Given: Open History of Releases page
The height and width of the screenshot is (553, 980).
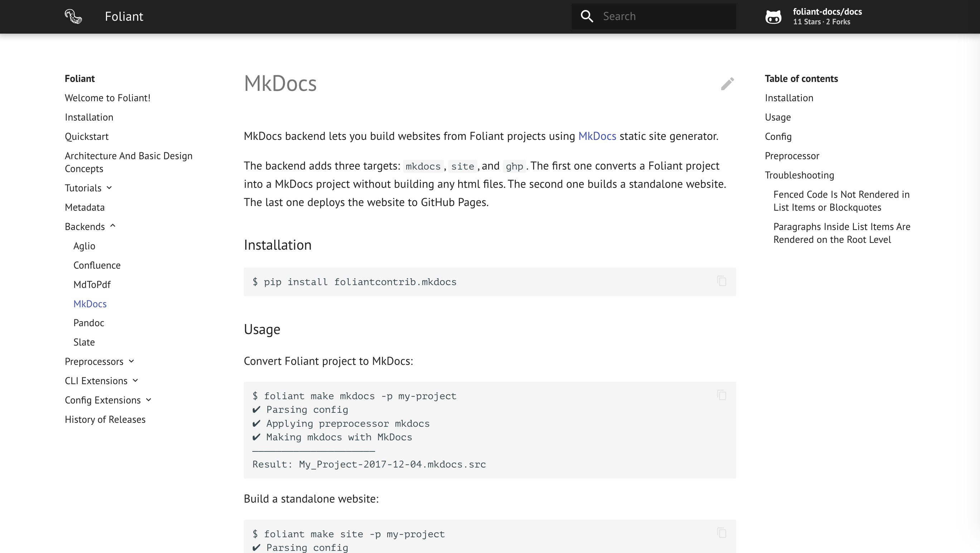Looking at the screenshot, I should pos(105,419).
